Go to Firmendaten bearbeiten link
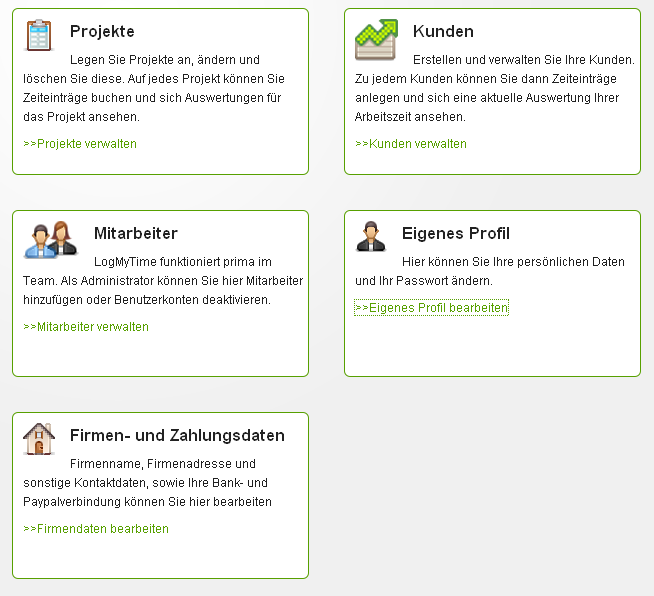The width and height of the screenshot is (654, 596). pyautogui.click(x=96, y=529)
